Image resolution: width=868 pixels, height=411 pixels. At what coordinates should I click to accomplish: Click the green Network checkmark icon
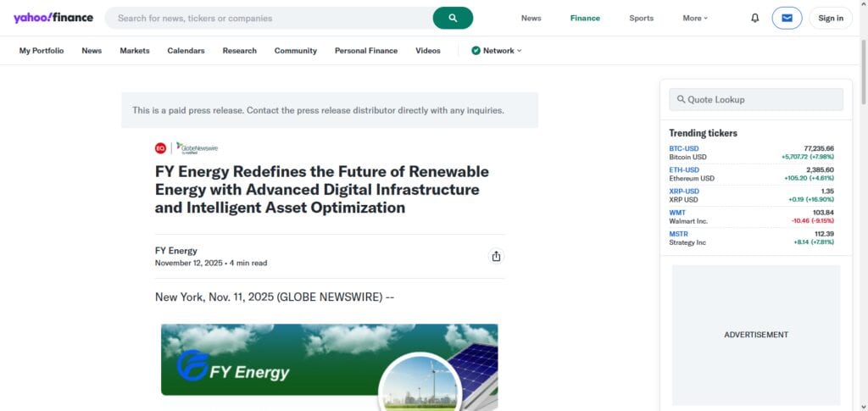[476, 50]
